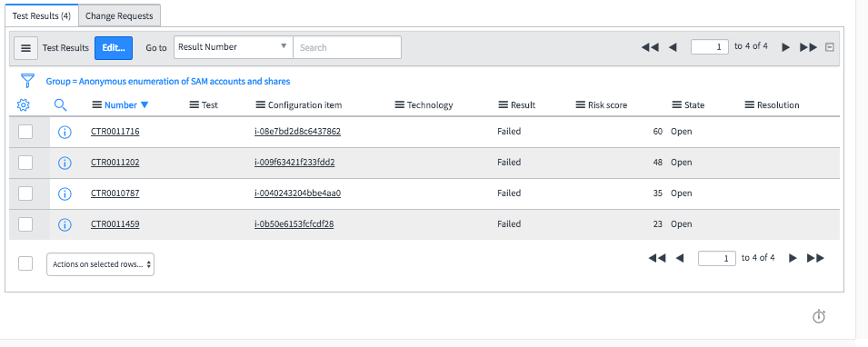The width and height of the screenshot is (868, 347).
Task: Open personalize list gear icon
Action: tap(23, 104)
